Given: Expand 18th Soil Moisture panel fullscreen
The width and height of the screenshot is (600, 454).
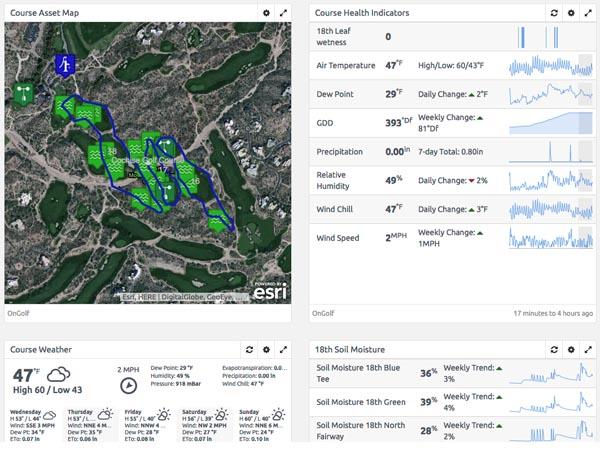Looking at the screenshot, I should pyautogui.click(x=589, y=349).
